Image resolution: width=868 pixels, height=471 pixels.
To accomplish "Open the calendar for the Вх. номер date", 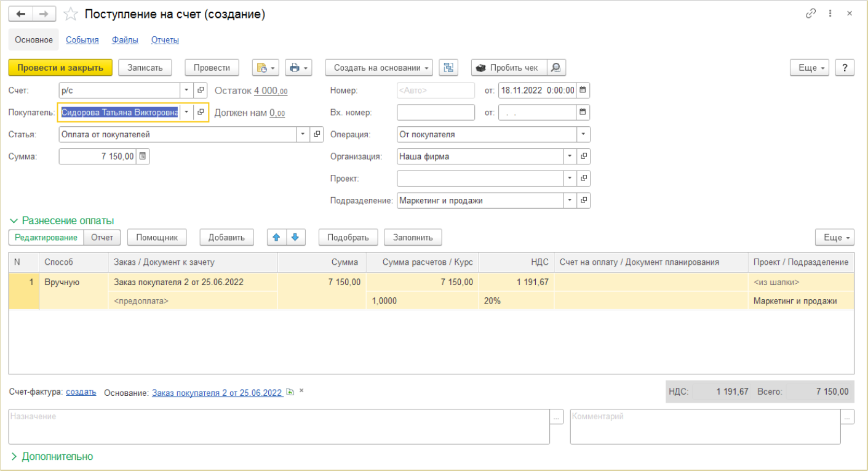I will pos(583,113).
